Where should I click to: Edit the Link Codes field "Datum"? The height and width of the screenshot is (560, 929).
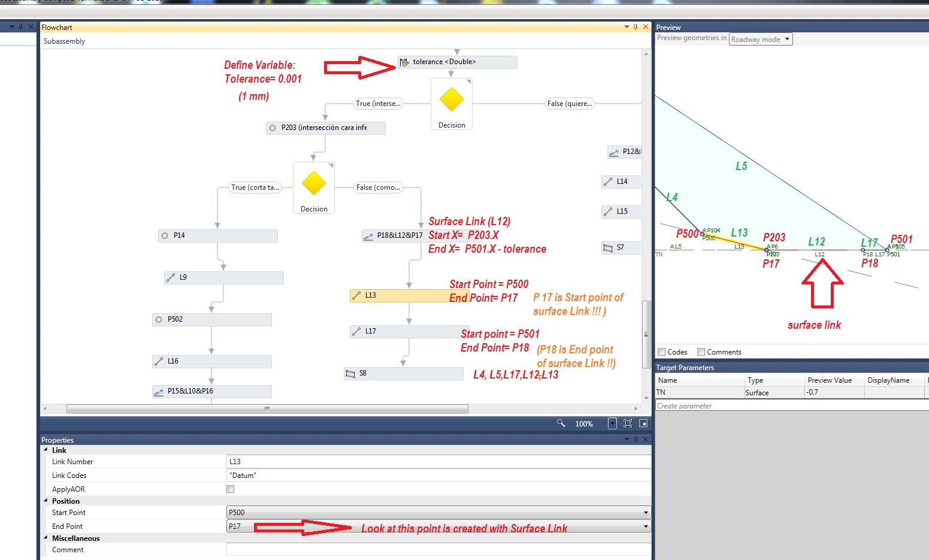[x=438, y=476]
